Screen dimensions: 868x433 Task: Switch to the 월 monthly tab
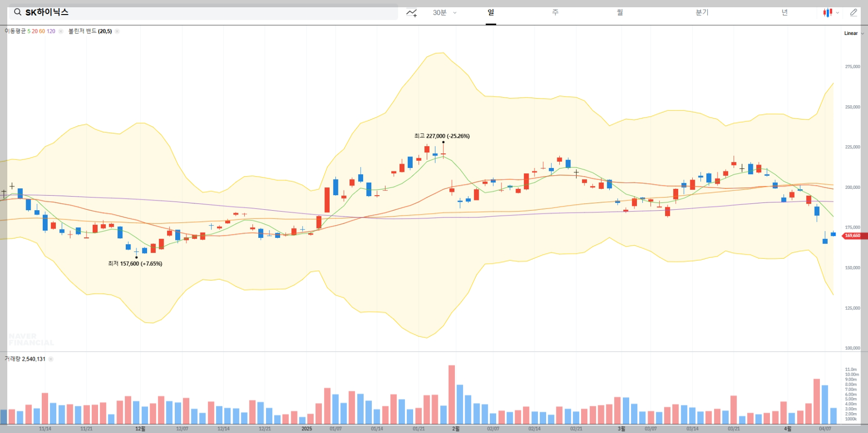(620, 13)
